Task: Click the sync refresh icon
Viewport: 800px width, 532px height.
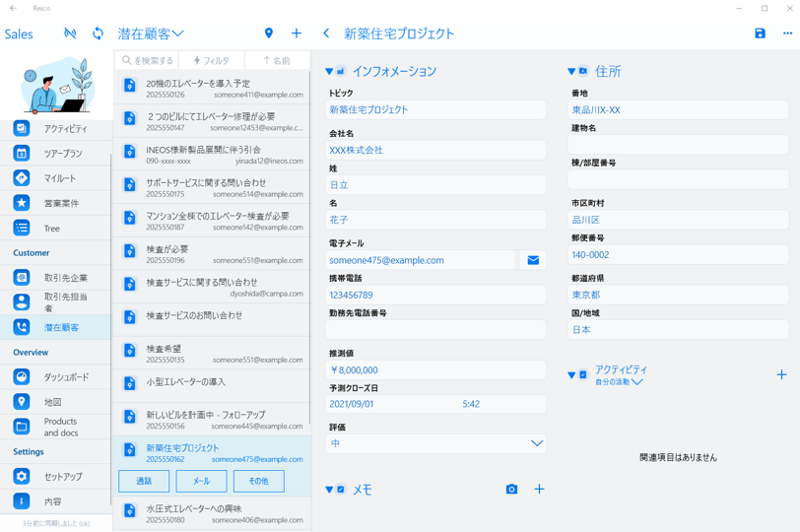Action: (x=98, y=33)
